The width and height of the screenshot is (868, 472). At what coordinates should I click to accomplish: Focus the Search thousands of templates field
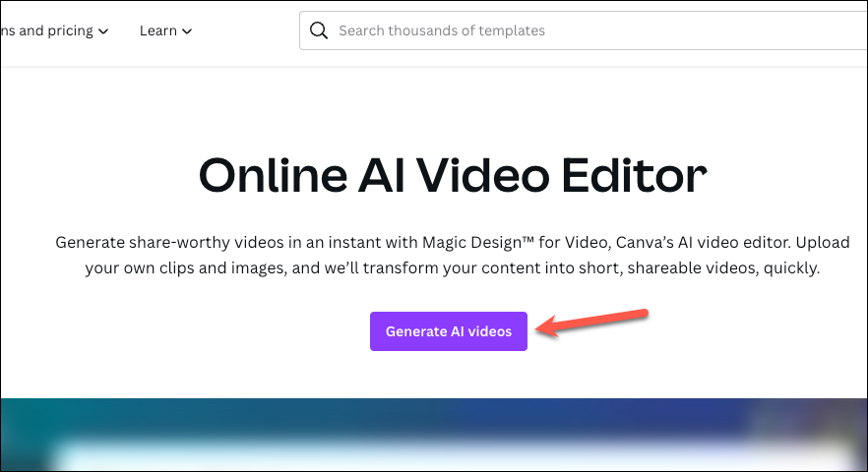click(584, 30)
